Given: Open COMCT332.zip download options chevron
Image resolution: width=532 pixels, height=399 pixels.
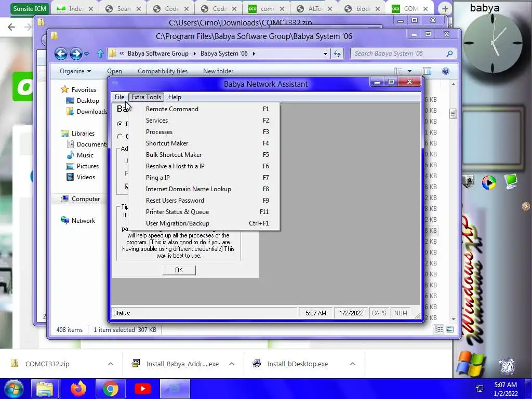Looking at the screenshot, I should pyautogui.click(x=111, y=364).
